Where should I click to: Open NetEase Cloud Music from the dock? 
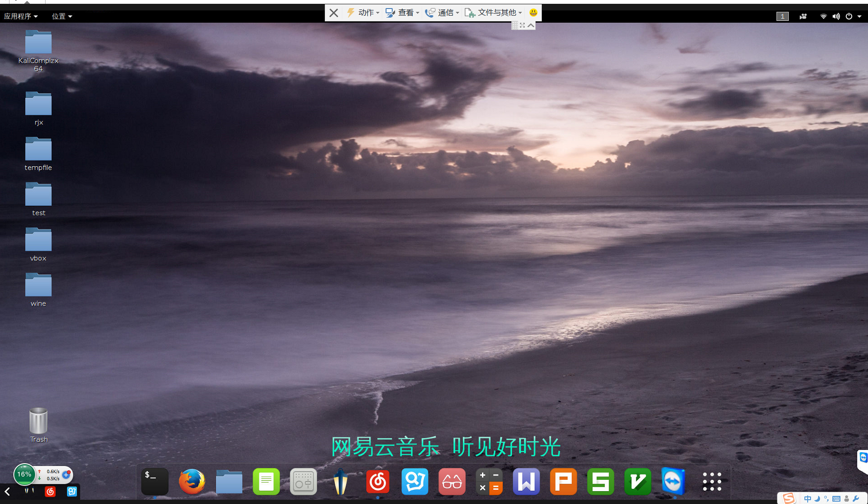pos(377,482)
